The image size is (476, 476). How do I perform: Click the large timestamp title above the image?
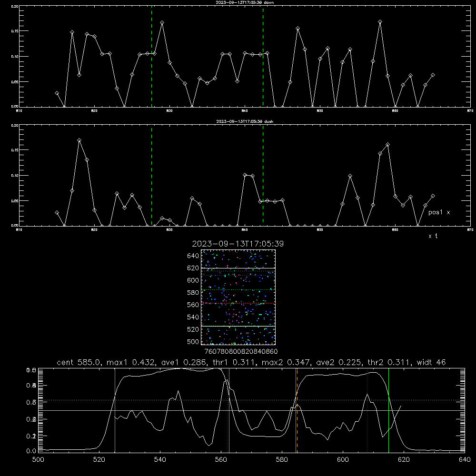pyautogui.click(x=238, y=244)
